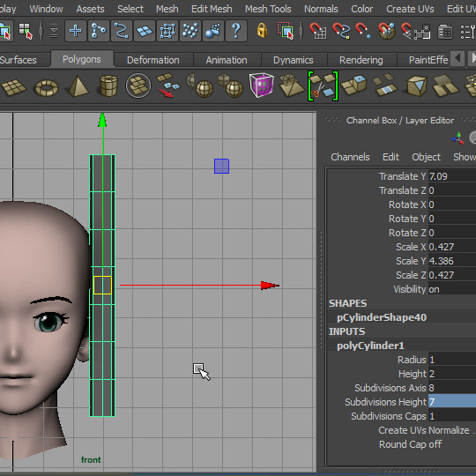
Task: Open the Channels menu in Channel Box
Action: click(x=350, y=157)
